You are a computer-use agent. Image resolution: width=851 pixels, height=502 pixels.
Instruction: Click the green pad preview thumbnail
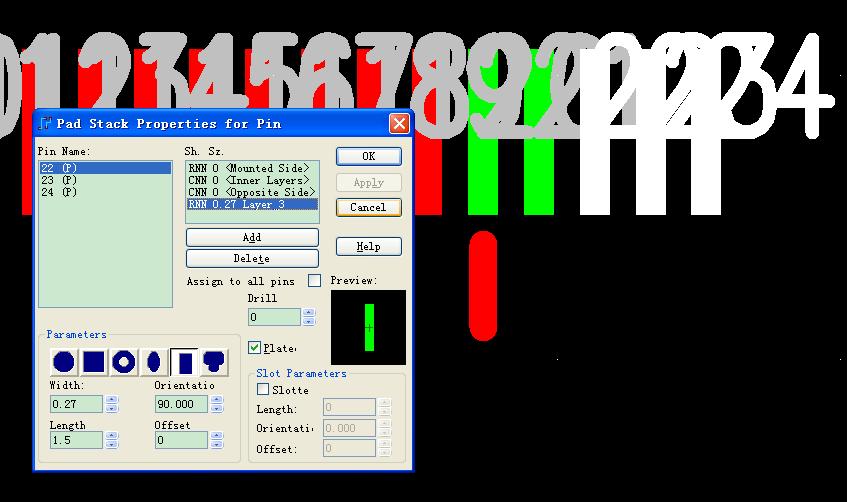coord(368,328)
